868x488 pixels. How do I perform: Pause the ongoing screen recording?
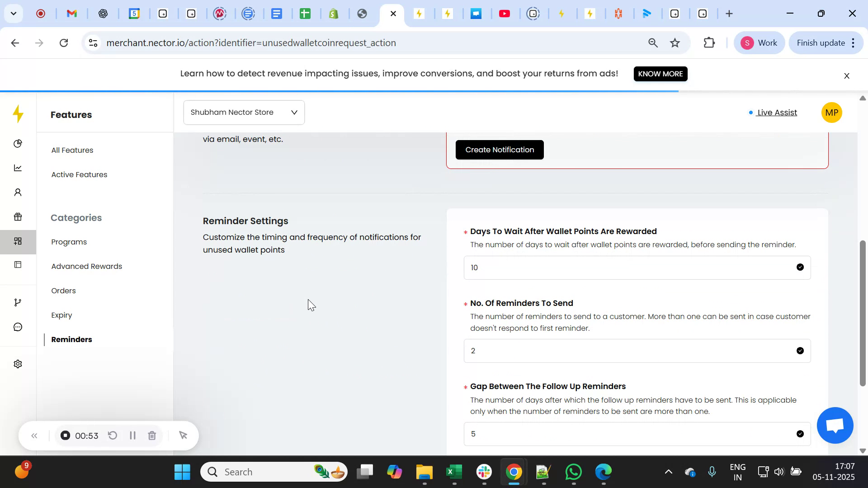coord(132,436)
